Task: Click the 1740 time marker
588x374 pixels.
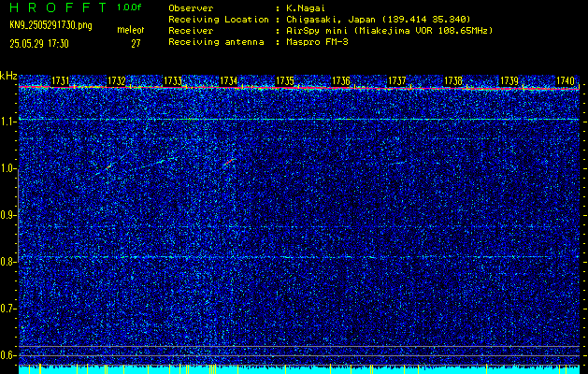Action: coord(566,81)
